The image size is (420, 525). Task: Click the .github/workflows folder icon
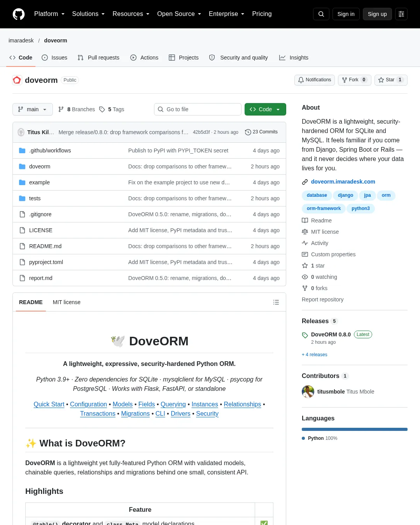coord(22,150)
